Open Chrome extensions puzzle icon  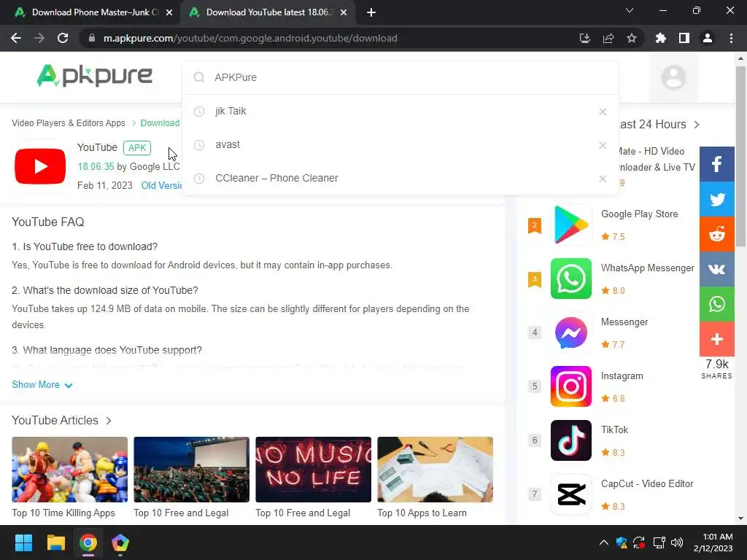[x=661, y=38]
